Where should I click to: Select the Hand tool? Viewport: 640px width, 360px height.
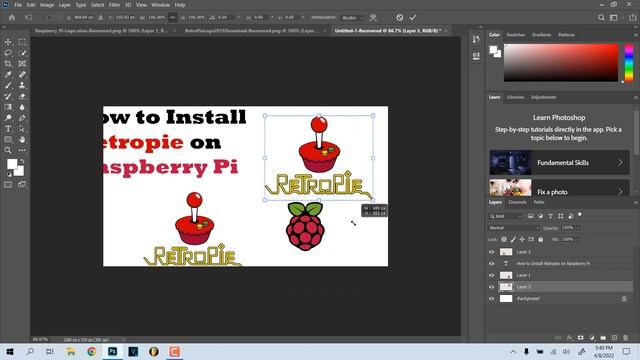(x=22, y=139)
